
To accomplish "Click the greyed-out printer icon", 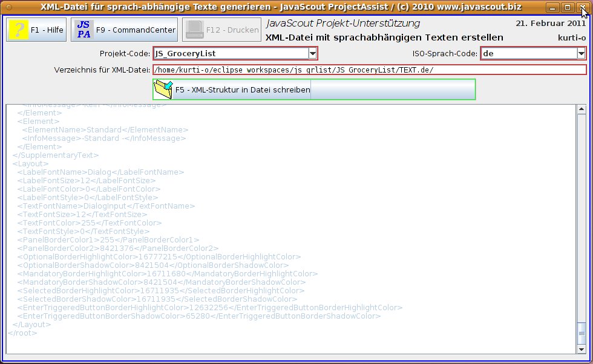I will click(194, 29).
